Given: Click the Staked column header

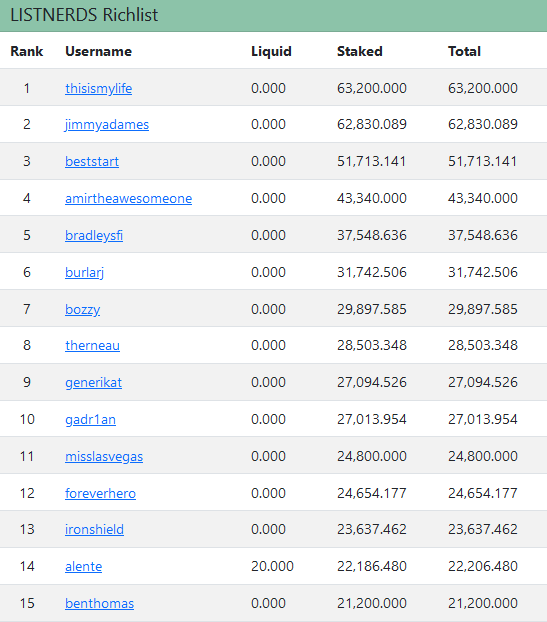Looking at the screenshot, I should tap(360, 51).
